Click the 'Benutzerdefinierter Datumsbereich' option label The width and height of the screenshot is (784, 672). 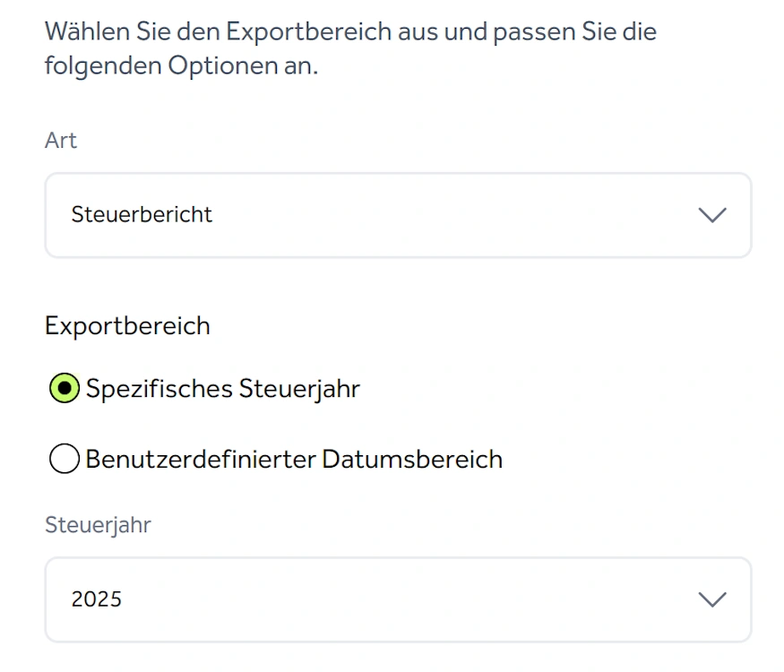(294, 459)
